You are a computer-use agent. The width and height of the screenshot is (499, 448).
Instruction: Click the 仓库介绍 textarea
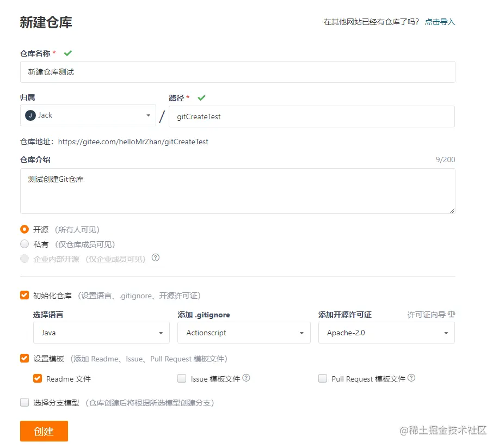click(x=238, y=191)
